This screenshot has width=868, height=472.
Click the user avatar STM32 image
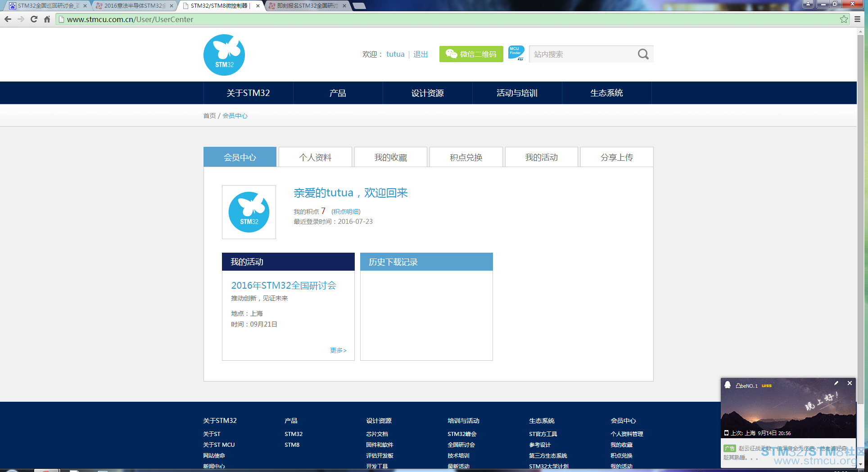(x=249, y=212)
